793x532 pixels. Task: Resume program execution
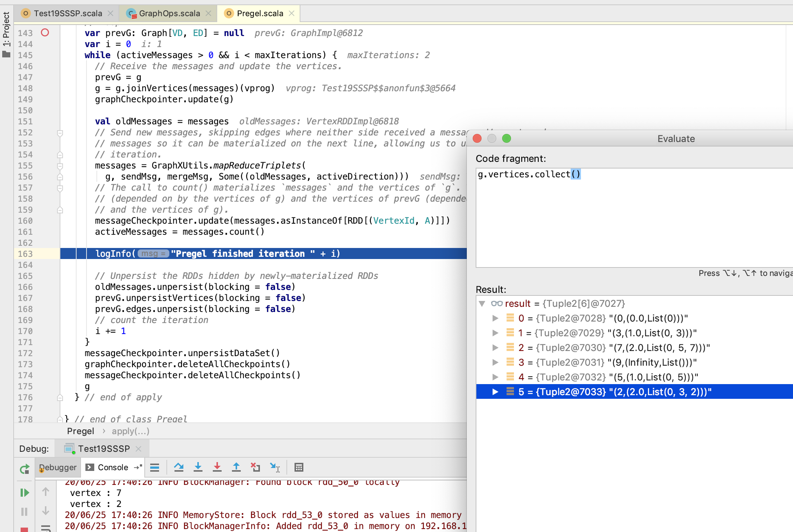click(25, 493)
